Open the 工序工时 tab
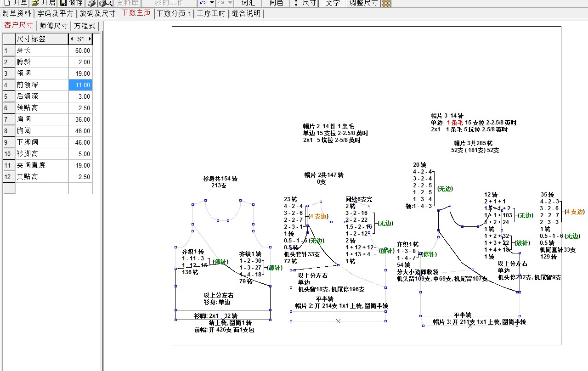 [211, 14]
